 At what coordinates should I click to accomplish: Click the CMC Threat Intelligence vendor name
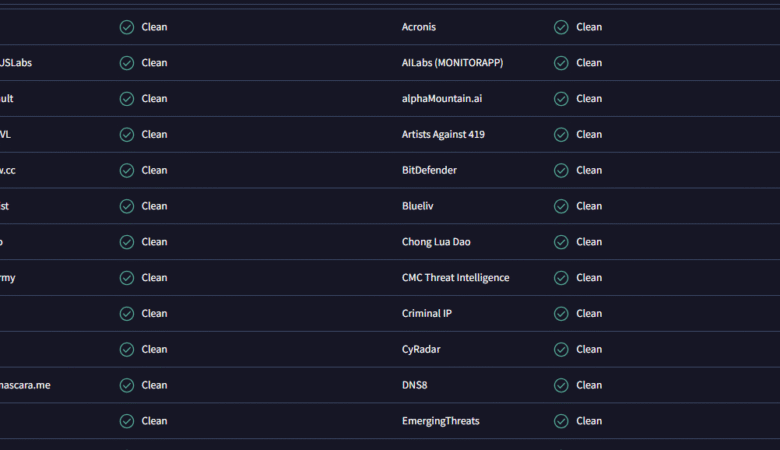click(455, 278)
